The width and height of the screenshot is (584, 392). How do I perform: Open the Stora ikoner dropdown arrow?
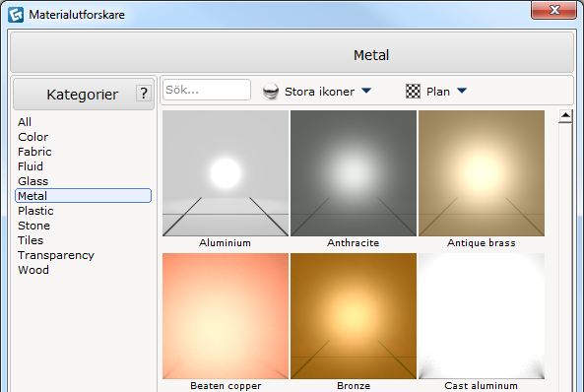click(x=366, y=91)
